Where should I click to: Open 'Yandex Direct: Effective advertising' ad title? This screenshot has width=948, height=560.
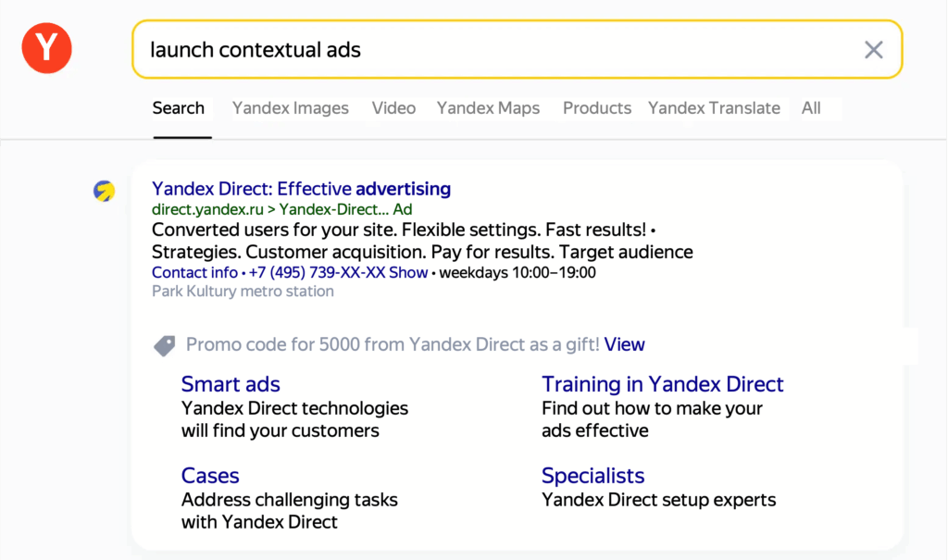coord(301,189)
